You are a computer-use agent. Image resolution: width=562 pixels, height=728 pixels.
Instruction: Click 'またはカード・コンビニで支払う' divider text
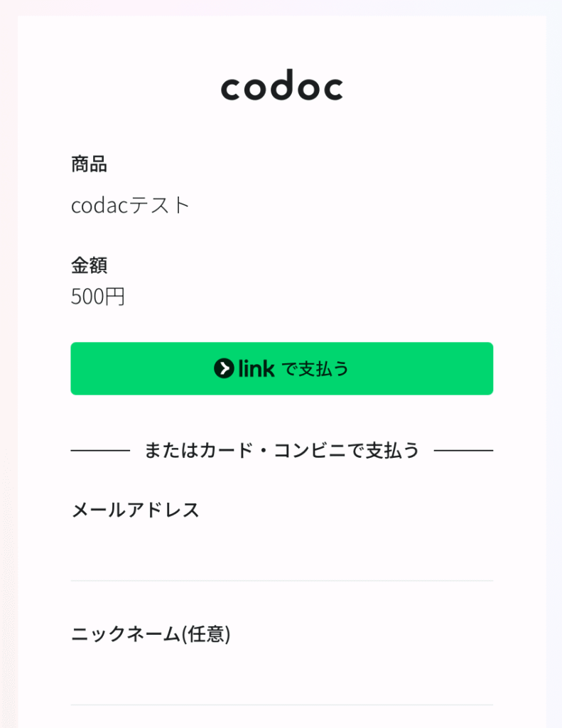click(281, 450)
